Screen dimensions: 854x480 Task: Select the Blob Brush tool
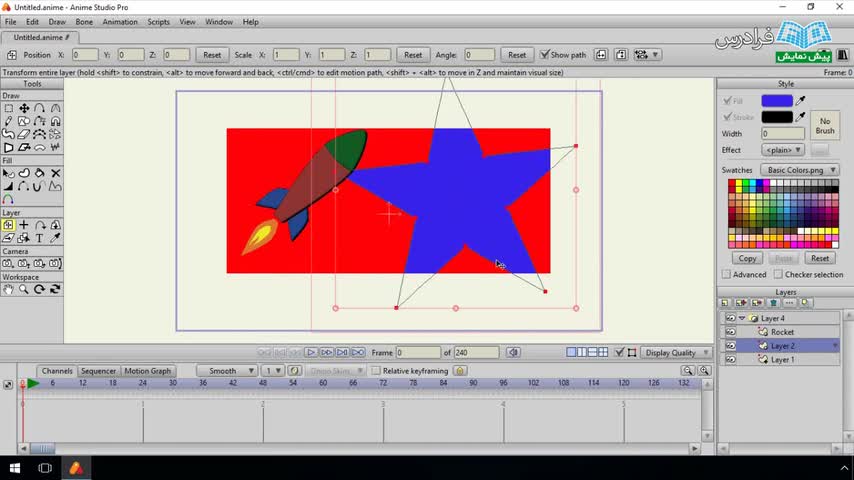[8, 134]
